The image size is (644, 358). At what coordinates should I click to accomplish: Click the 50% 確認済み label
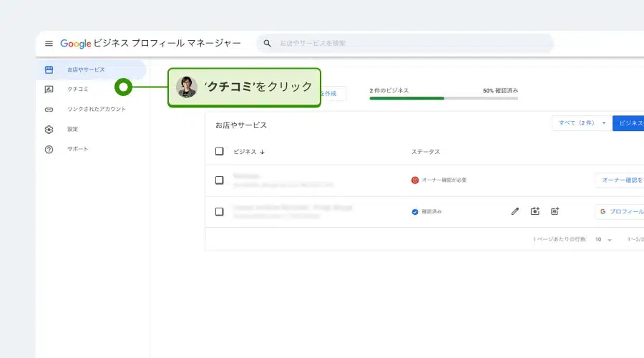(500, 90)
